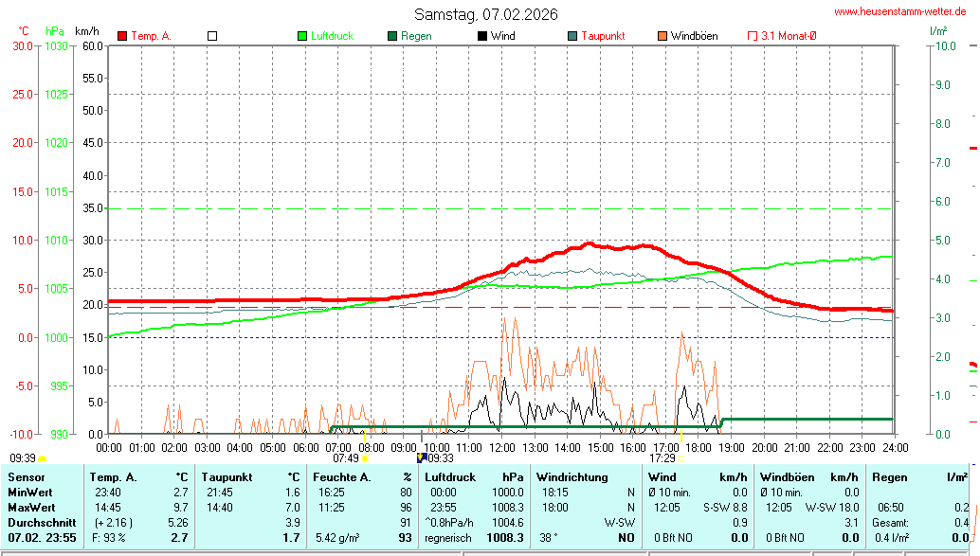
Task: Click the Samstag, 07.02.2026 chart title
Action: coord(486,14)
